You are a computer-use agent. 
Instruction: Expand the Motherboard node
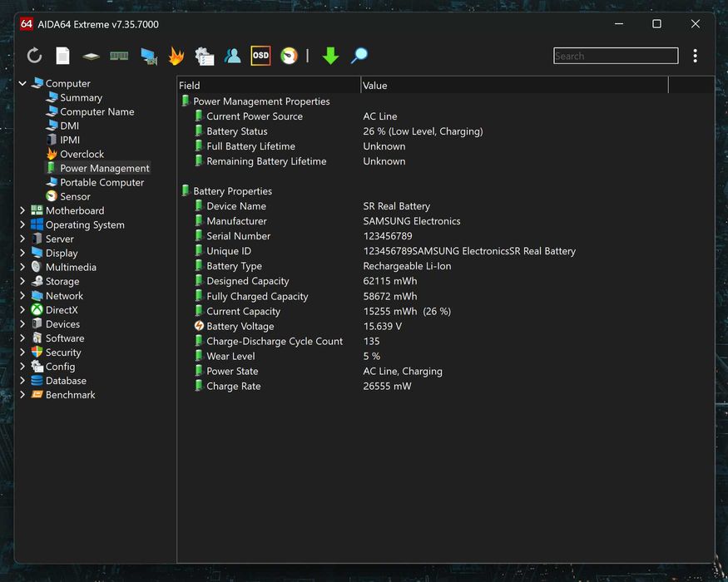click(x=22, y=210)
